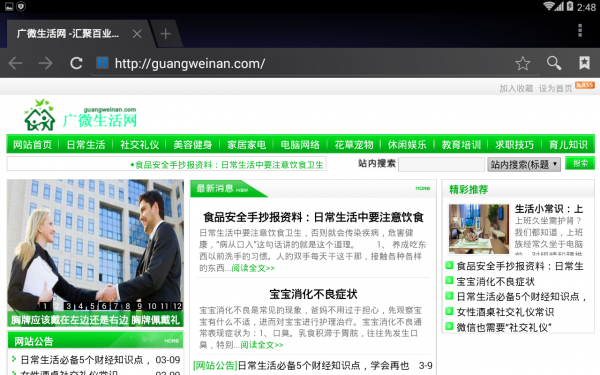This screenshot has width=600, height=375.
Task: Open the 电脑网络 menu item
Action: (x=300, y=145)
